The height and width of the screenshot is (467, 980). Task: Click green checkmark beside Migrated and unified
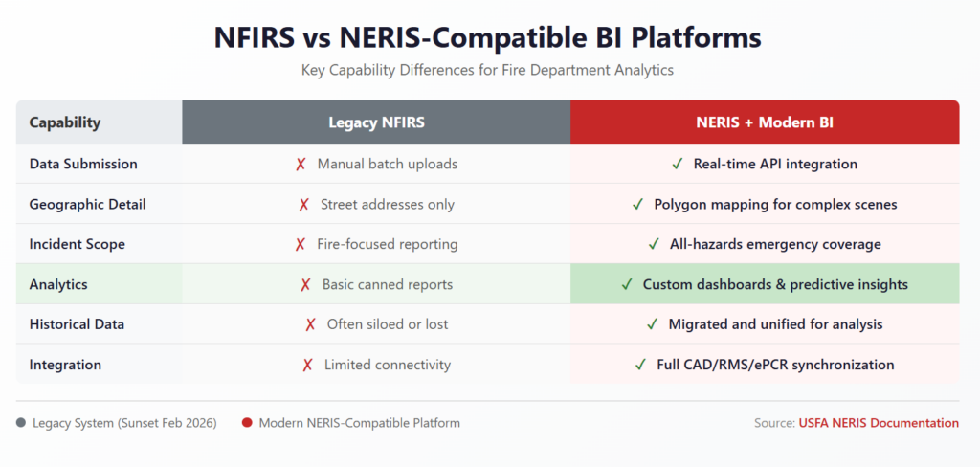click(652, 325)
